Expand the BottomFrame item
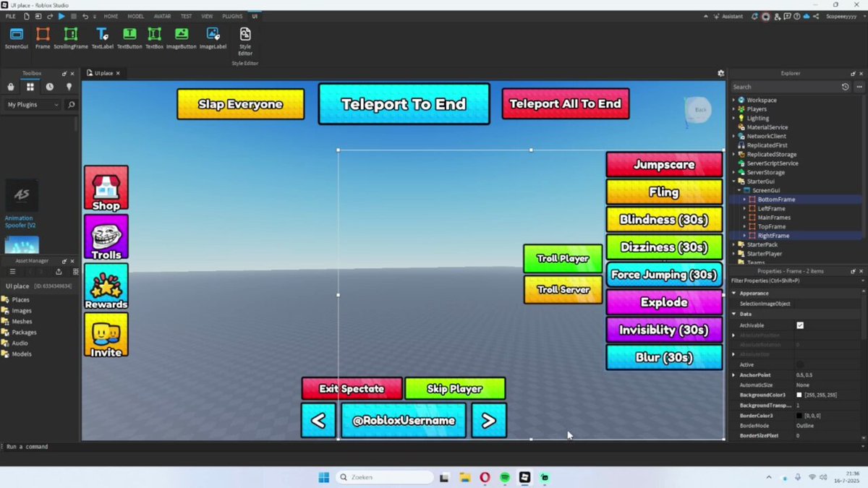 pos(744,200)
